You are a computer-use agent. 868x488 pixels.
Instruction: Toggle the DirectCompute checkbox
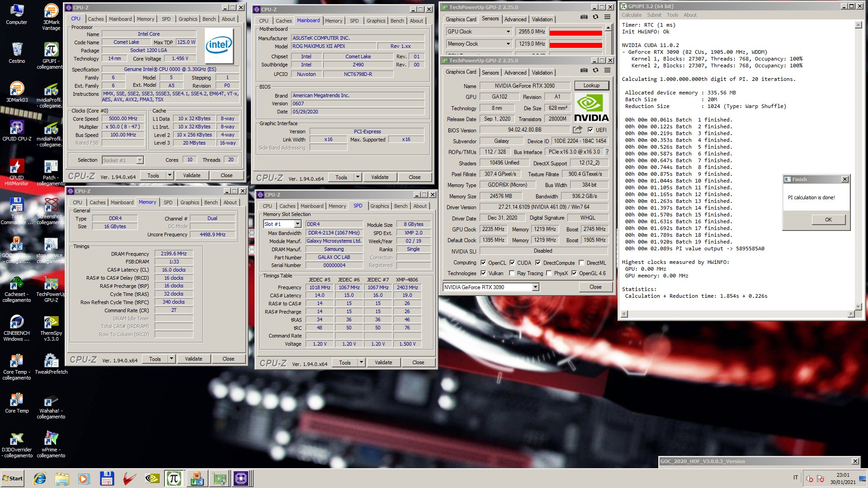[538, 263]
